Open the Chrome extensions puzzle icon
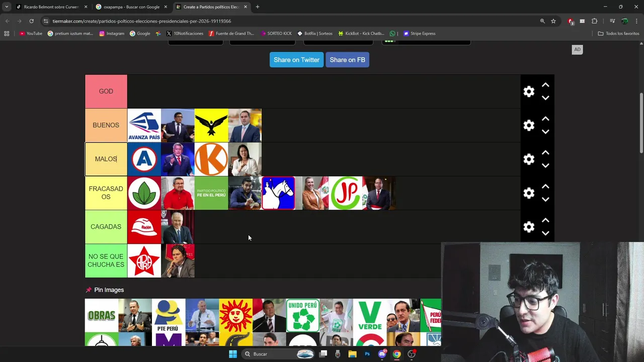 pos(595,21)
